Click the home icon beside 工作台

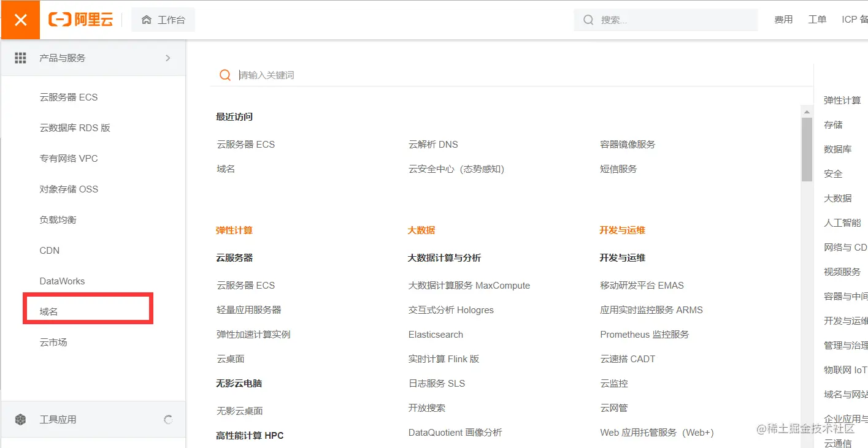147,20
